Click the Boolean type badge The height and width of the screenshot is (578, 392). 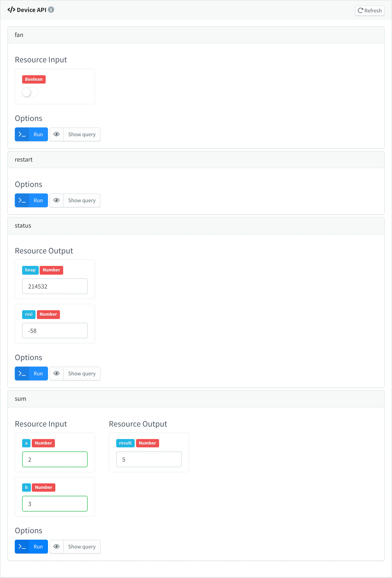point(34,79)
